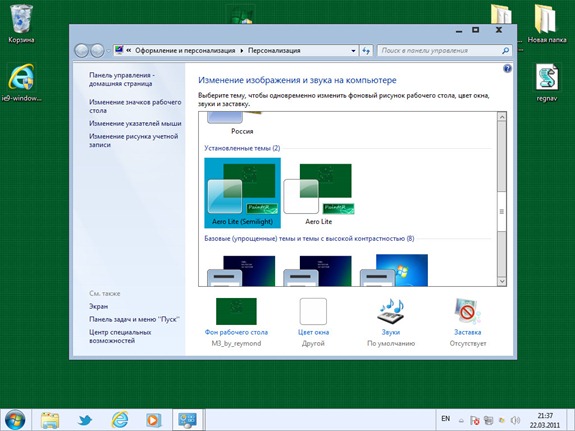Open the regnav desktop script icon
This screenshot has width=575, height=431.
[546, 82]
